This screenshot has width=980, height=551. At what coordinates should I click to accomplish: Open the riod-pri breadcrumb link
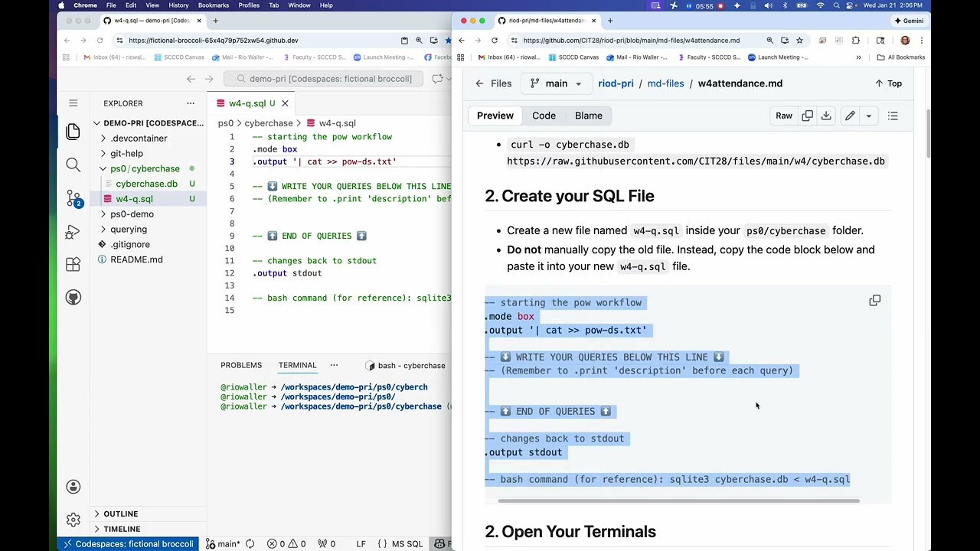(616, 83)
